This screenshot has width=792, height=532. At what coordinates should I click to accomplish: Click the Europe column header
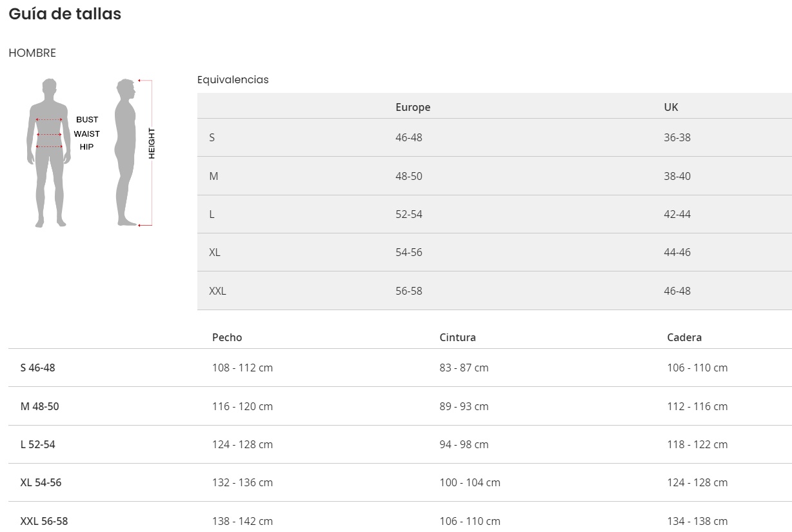tap(413, 107)
